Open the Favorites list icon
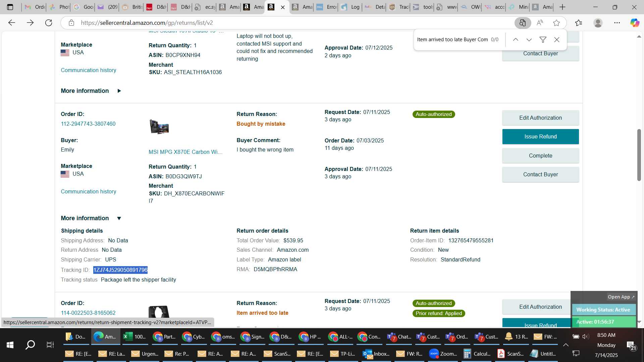The height and width of the screenshot is (362, 644). [x=579, y=23]
